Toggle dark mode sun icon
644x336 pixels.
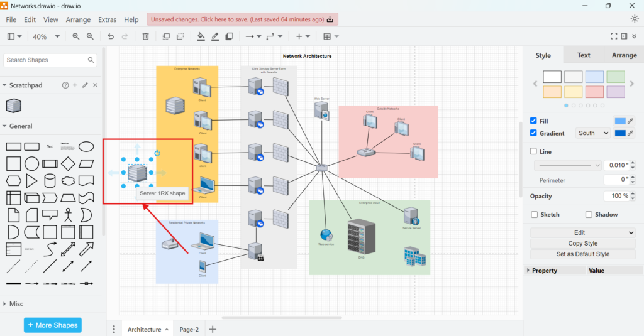click(x=634, y=19)
